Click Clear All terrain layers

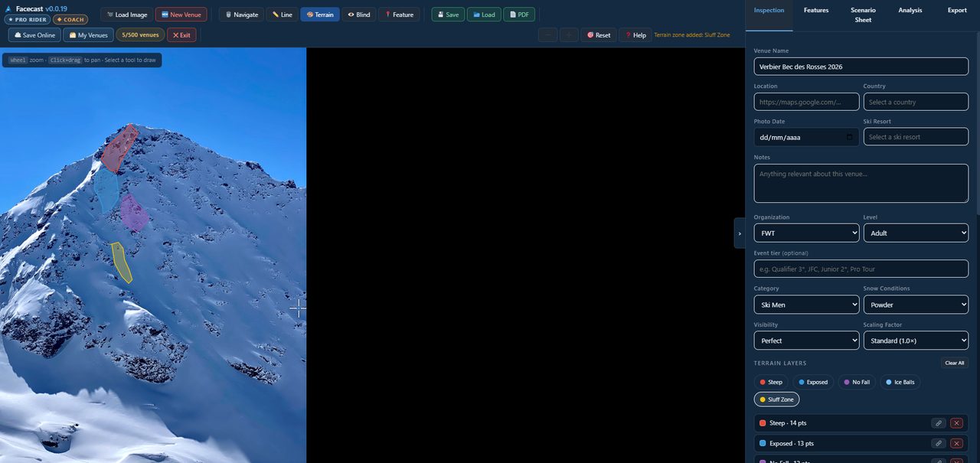pyautogui.click(x=955, y=363)
